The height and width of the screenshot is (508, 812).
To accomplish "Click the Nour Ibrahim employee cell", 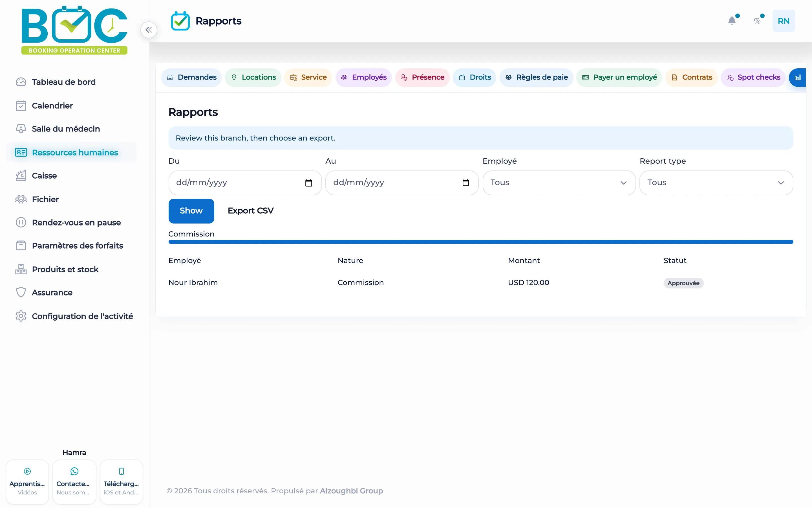I will click(x=193, y=283).
